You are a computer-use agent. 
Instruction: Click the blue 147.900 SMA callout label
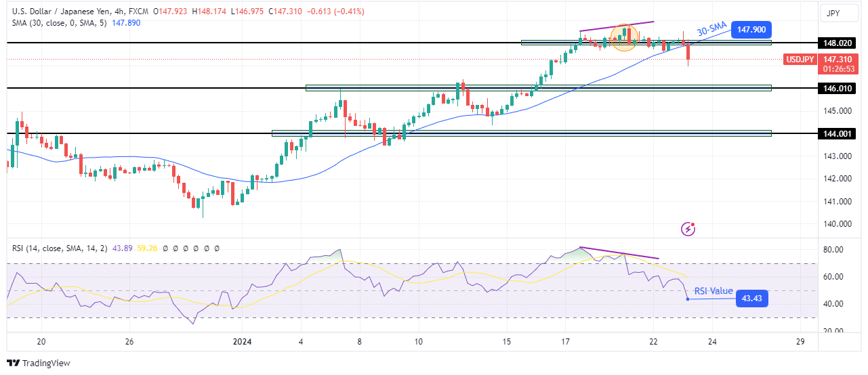click(751, 30)
